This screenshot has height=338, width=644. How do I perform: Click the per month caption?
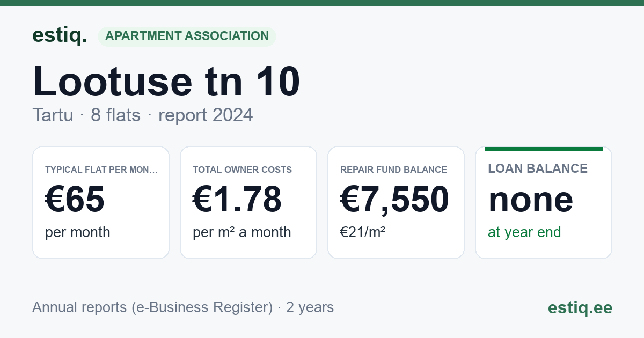click(78, 232)
